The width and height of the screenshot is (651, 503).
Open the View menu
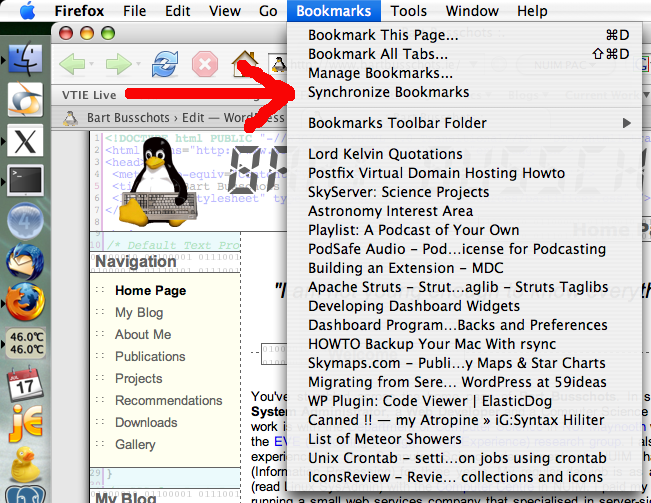click(225, 11)
